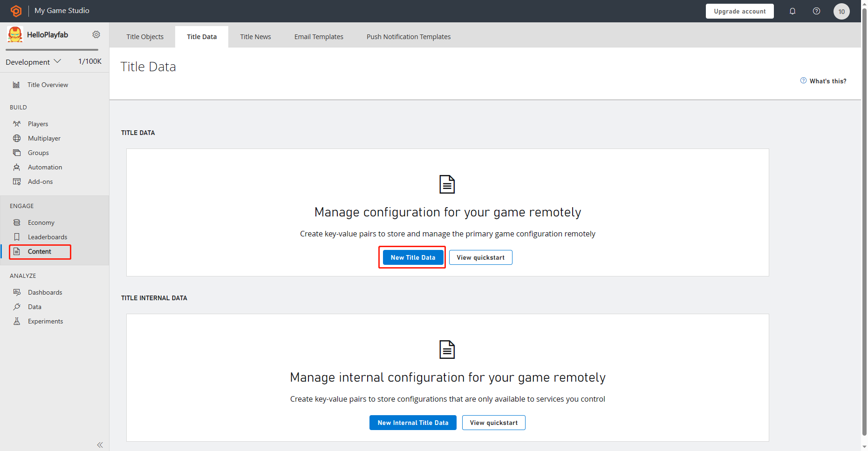Click the HelloPlayfab title avatar icon
The width and height of the screenshot is (868, 451).
click(x=15, y=34)
